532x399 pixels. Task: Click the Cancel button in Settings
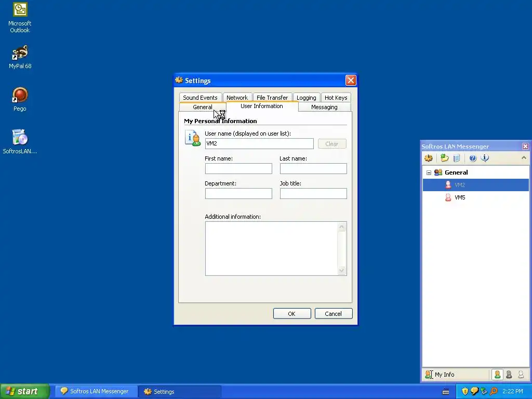(x=333, y=313)
